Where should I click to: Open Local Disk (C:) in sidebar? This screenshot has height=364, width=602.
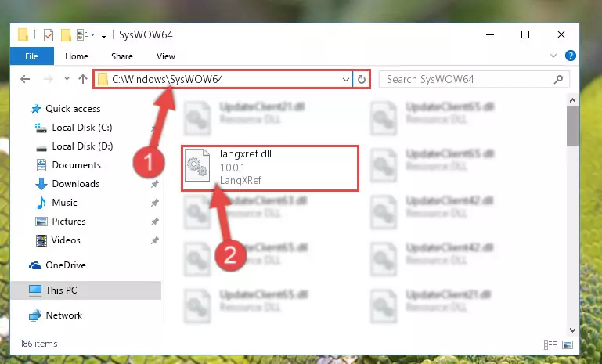[82, 128]
